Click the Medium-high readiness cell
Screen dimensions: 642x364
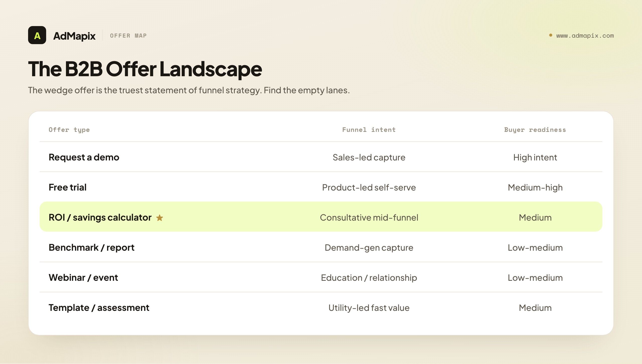(535, 188)
